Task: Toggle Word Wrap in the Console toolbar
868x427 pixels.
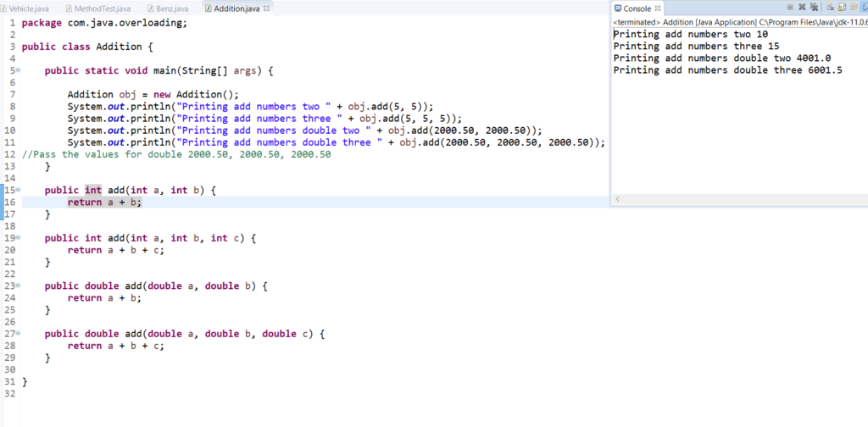Action: tap(854, 8)
